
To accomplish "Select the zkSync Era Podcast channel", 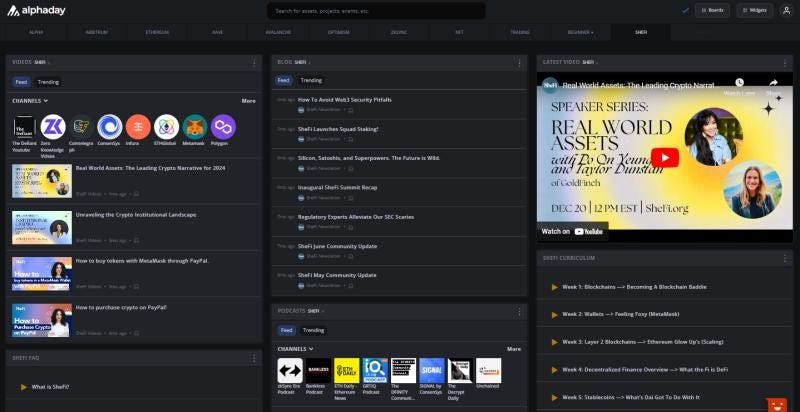I will (290, 370).
